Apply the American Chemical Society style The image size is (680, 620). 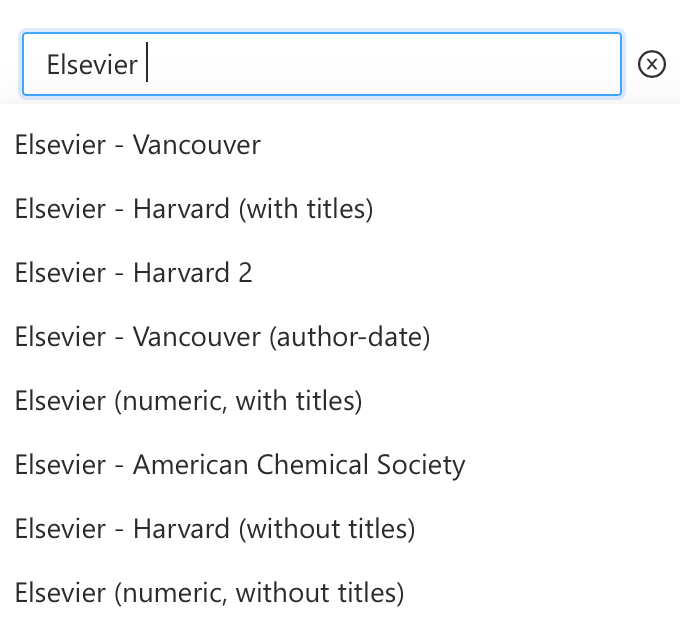point(340,465)
